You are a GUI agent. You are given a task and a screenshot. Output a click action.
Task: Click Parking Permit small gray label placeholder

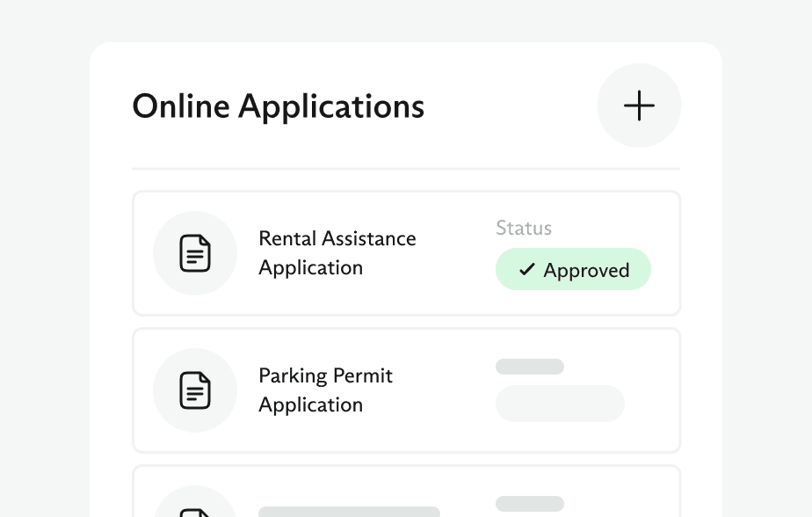click(x=530, y=367)
